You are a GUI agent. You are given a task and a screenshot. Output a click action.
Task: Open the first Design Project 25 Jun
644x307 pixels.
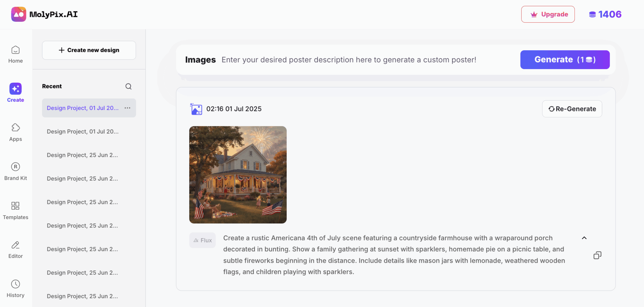point(82,155)
